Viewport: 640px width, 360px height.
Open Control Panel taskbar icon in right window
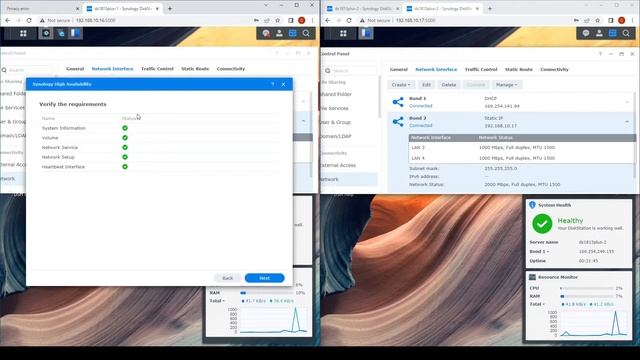tap(366, 33)
